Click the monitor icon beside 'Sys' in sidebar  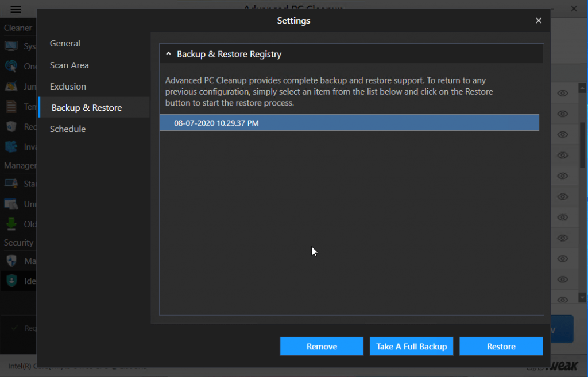pos(11,46)
